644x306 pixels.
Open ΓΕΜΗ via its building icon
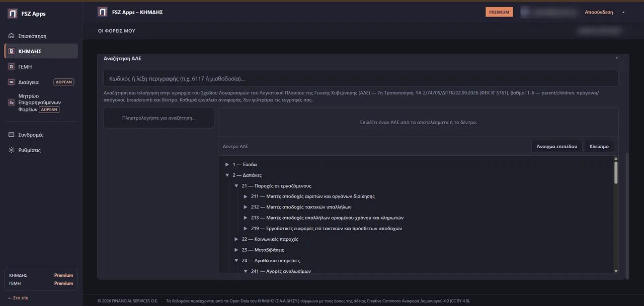[x=12, y=67]
